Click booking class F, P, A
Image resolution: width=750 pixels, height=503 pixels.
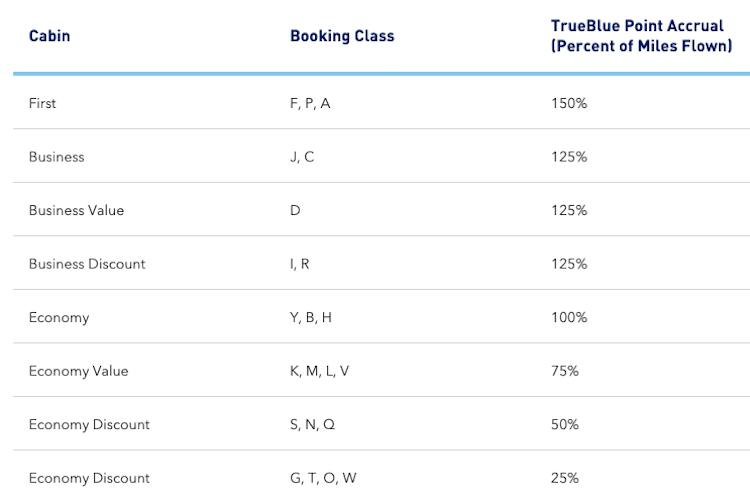(310, 103)
